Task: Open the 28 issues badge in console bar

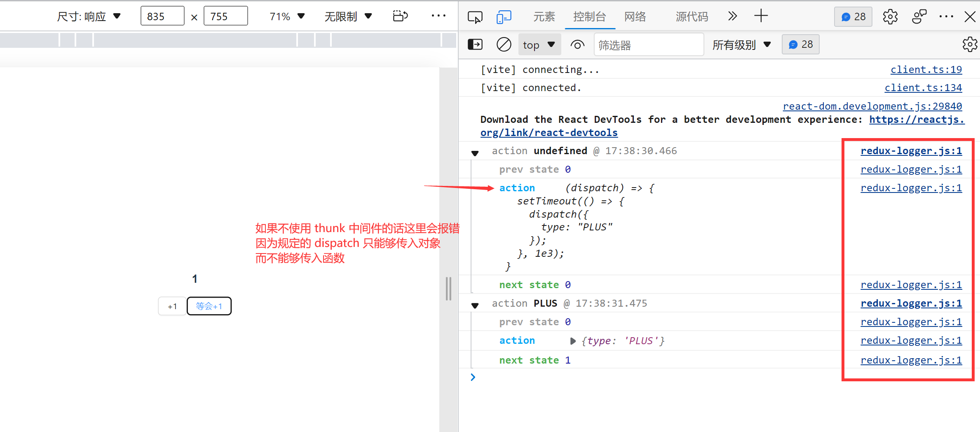Action: coord(800,45)
